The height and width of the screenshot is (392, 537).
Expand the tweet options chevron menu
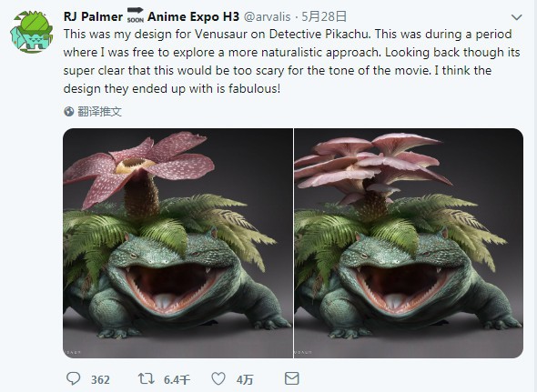[516, 17]
